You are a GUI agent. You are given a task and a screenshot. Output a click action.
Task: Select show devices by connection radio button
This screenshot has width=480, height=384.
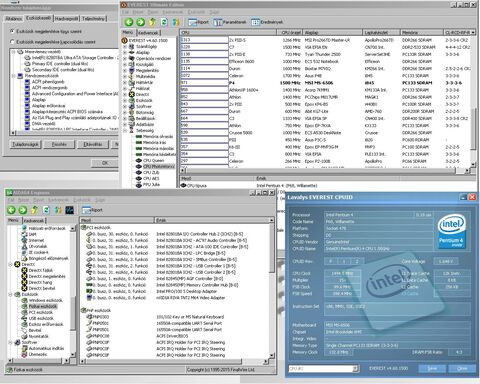pyautogui.click(x=12, y=42)
